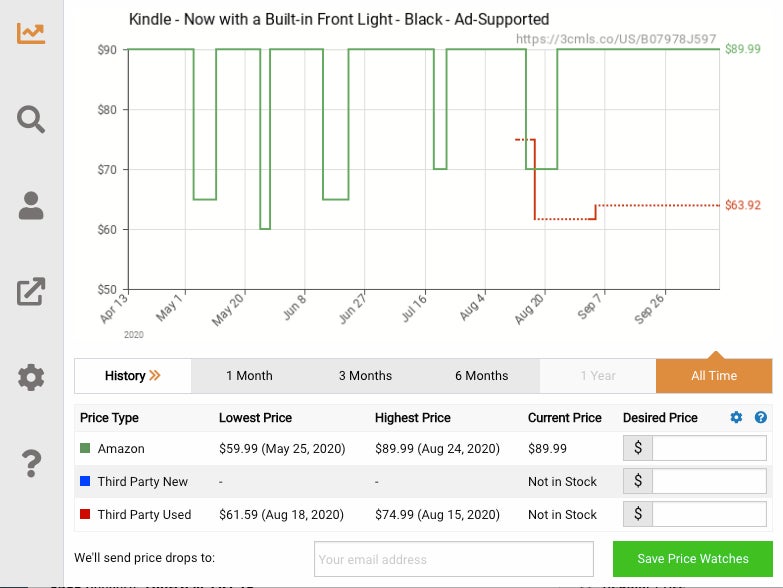Click the Third Party New desired price field

point(709,481)
